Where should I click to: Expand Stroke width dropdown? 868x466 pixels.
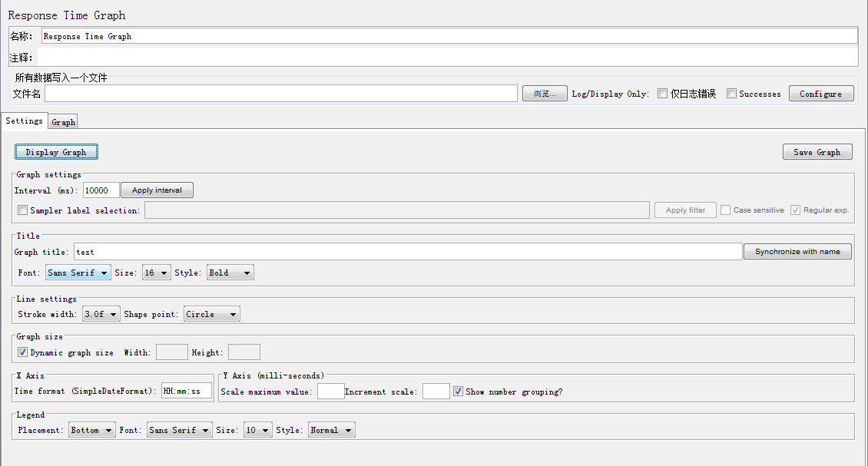coord(101,314)
